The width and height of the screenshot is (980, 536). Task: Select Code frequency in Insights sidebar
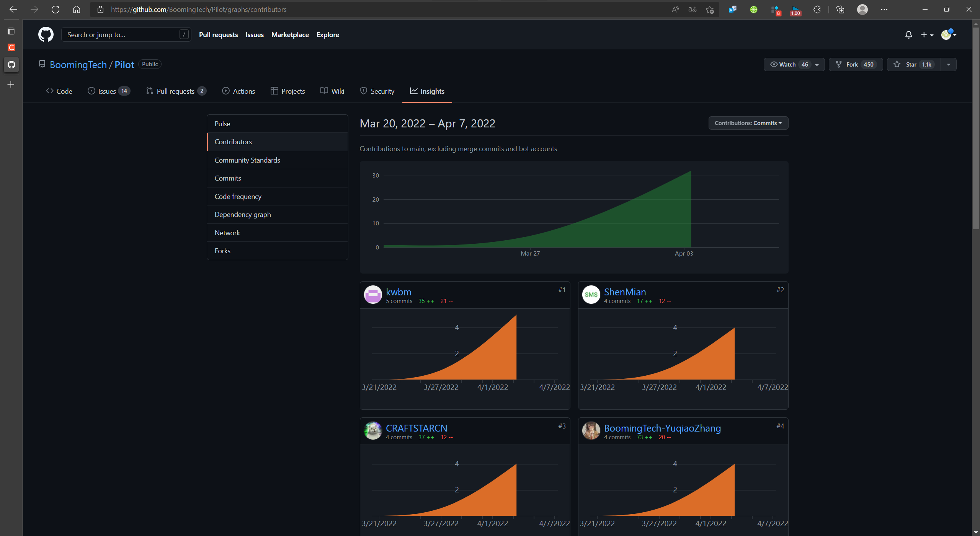click(x=238, y=196)
